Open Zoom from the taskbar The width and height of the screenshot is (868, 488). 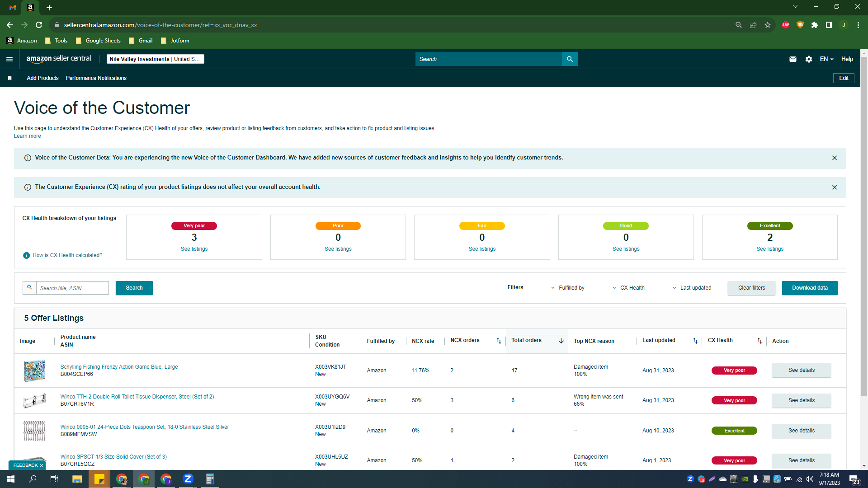(188, 479)
